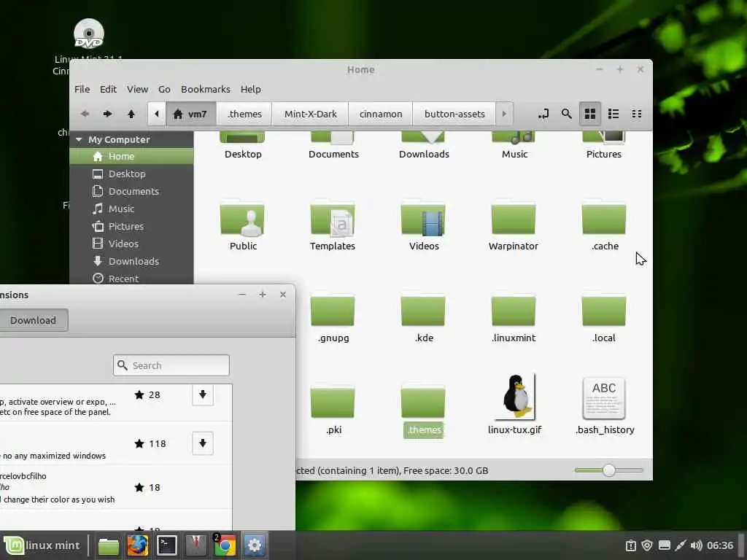Viewport: 747px width, 560px height.
Task: Select the Mint-X-Dark path button
Action: coord(311,114)
